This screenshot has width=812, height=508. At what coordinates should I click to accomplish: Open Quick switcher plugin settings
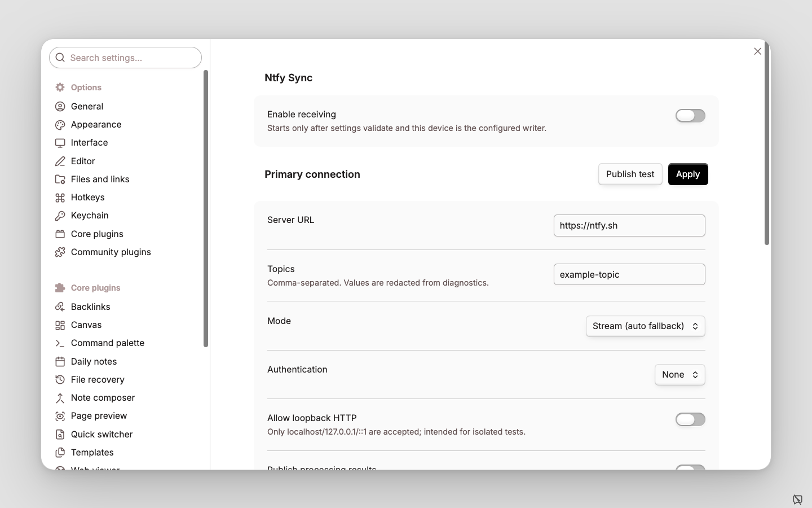tap(125, 435)
